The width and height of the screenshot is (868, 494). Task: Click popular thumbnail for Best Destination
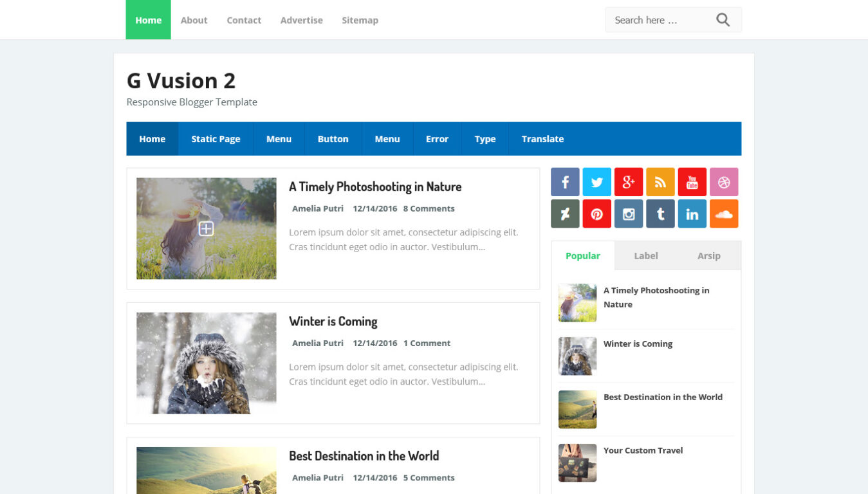(x=577, y=409)
